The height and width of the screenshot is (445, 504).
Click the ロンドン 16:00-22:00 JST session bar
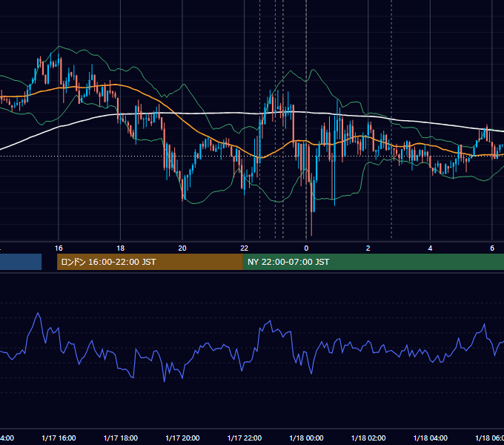pos(150,262)
